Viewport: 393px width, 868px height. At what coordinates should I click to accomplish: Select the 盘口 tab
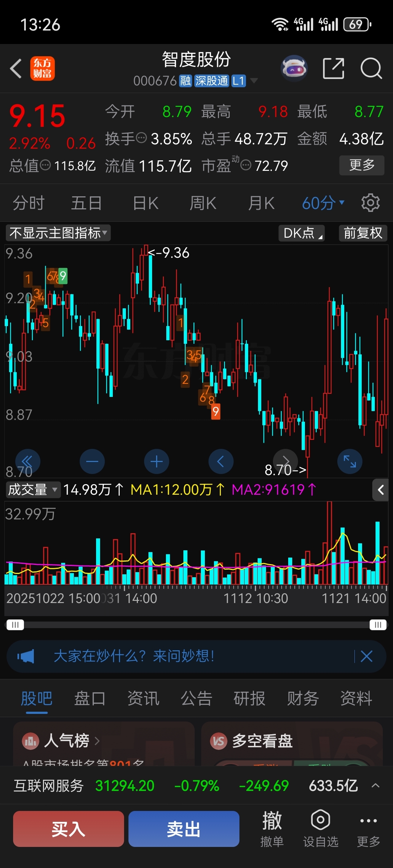[x=90, y=698]
